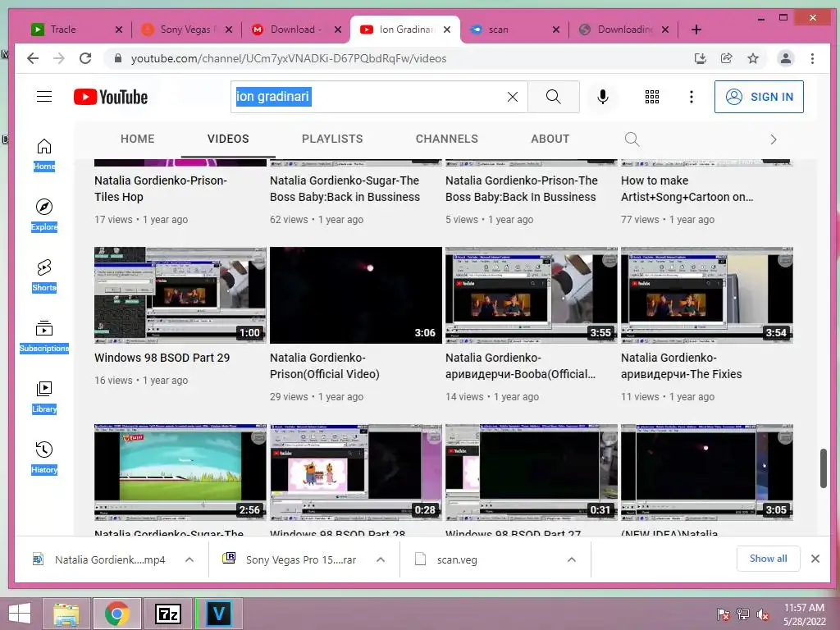Go forward in the browser

(x=59, y=58)
